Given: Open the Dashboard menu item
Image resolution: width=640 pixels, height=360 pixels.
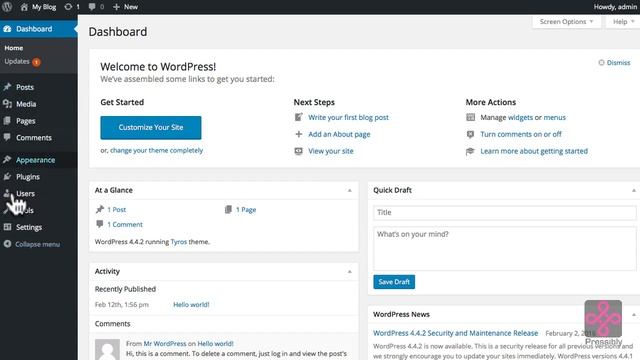Looking at the screenshot, I should pyautogui.click(x=39, y=29).
